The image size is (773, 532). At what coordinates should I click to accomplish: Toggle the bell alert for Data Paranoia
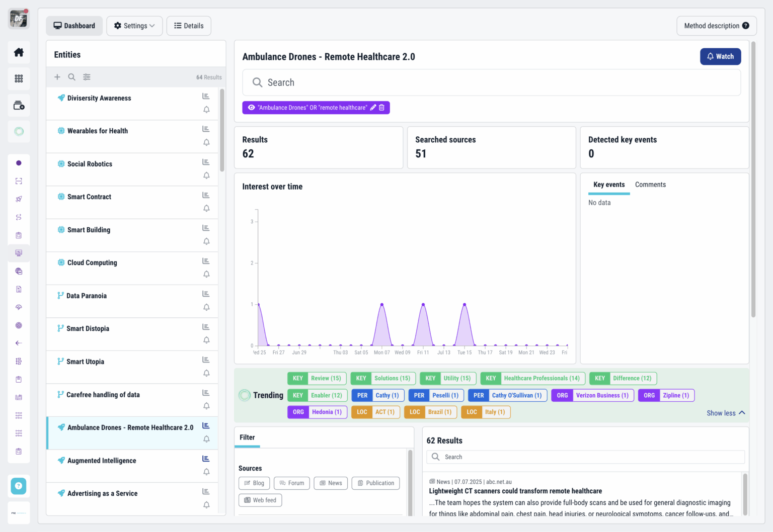[206, 307]
